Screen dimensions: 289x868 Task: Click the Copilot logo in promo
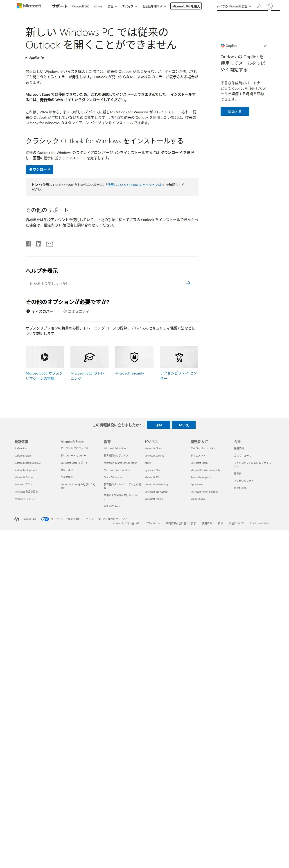[229, 46]
